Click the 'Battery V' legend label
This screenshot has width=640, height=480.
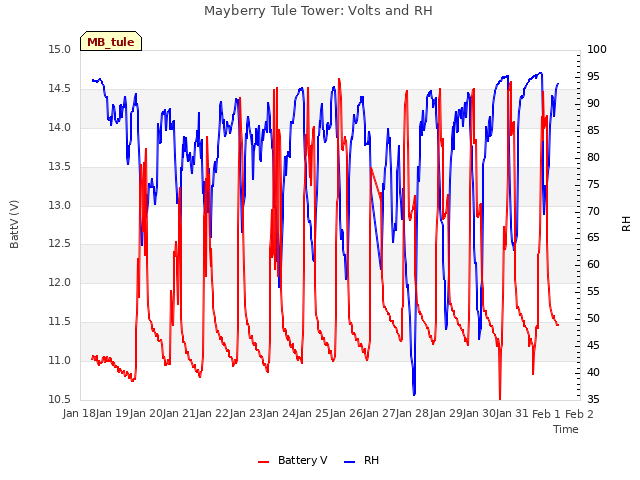[x=302, y=460]
